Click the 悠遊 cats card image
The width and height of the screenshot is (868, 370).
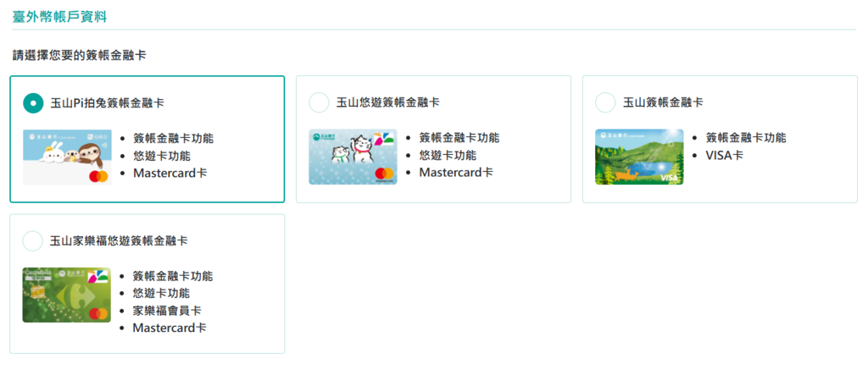tap(353, 157)
